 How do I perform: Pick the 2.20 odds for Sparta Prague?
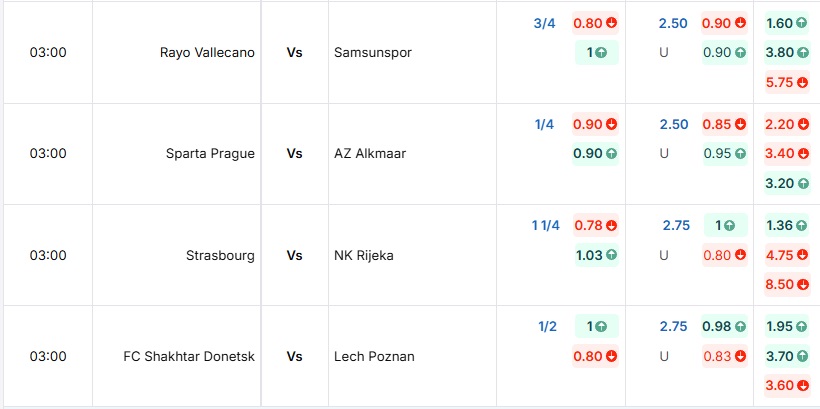click(x=779, y=125)
